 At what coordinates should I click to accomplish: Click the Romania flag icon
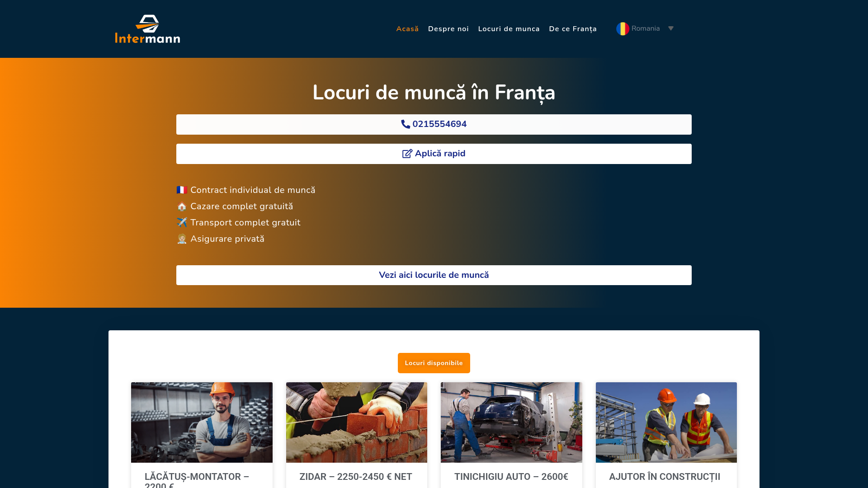[623, 29]
